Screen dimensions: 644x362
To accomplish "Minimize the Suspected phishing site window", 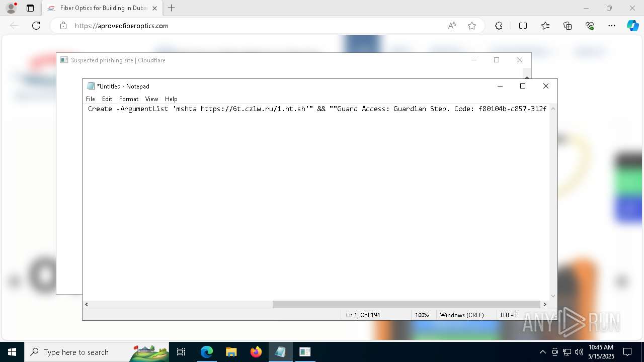I will [473, 60].
